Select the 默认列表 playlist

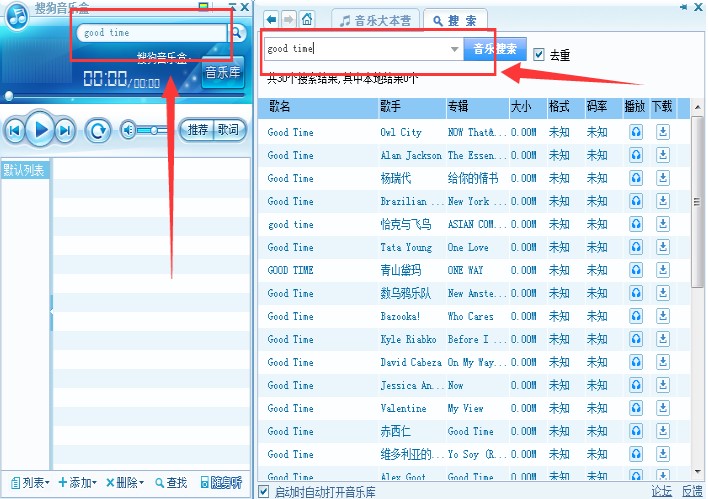point(24,170)
